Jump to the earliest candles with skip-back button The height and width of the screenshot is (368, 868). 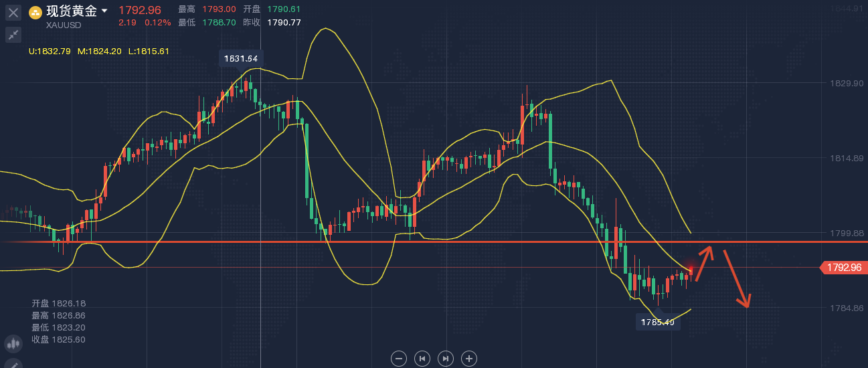click(422, 359)
